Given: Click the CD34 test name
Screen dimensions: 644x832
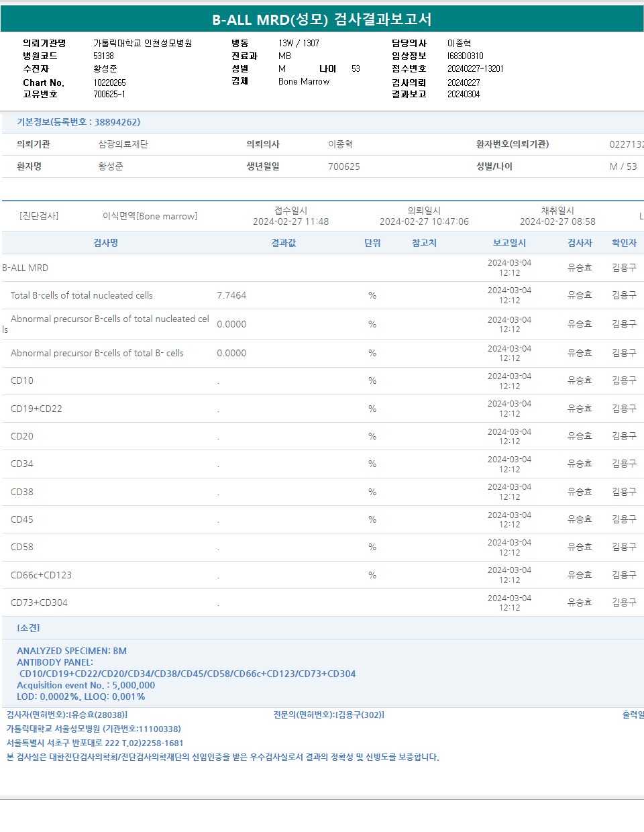Looking at the screenshot, I should [x=22, y=464].
